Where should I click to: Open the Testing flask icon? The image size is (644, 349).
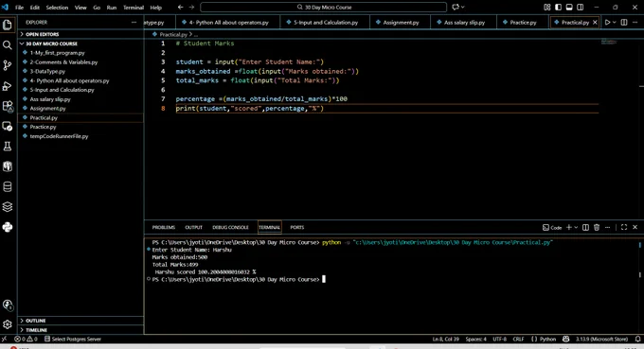(8, 147)
